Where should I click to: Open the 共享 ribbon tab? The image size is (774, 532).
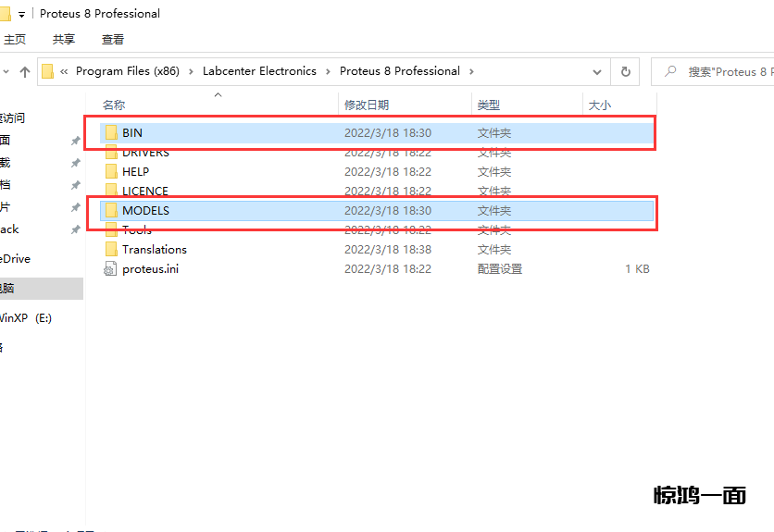click(64, 40)
